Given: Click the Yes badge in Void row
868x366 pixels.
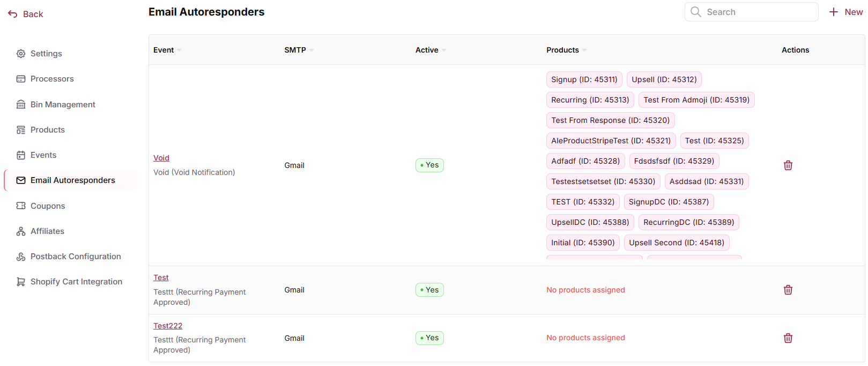Looking at the screenshot, I should tap(429, 165).
